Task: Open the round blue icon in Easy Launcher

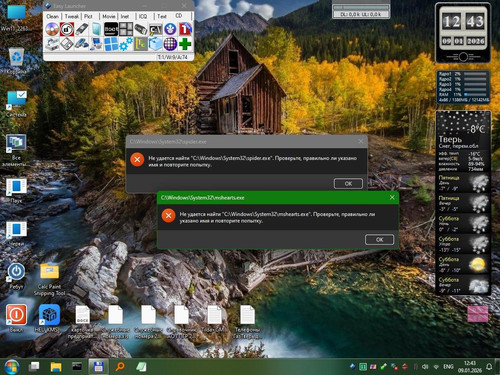Action: pos(170,29)
